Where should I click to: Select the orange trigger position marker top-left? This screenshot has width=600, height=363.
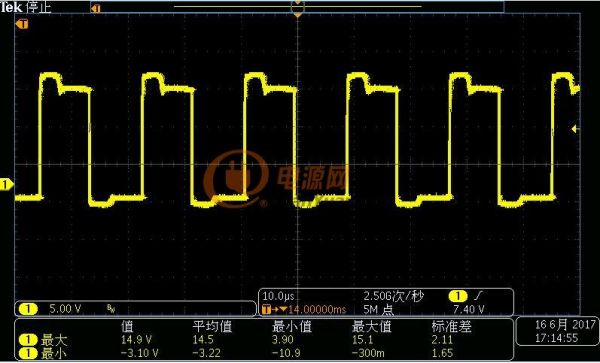click(22, 24)
